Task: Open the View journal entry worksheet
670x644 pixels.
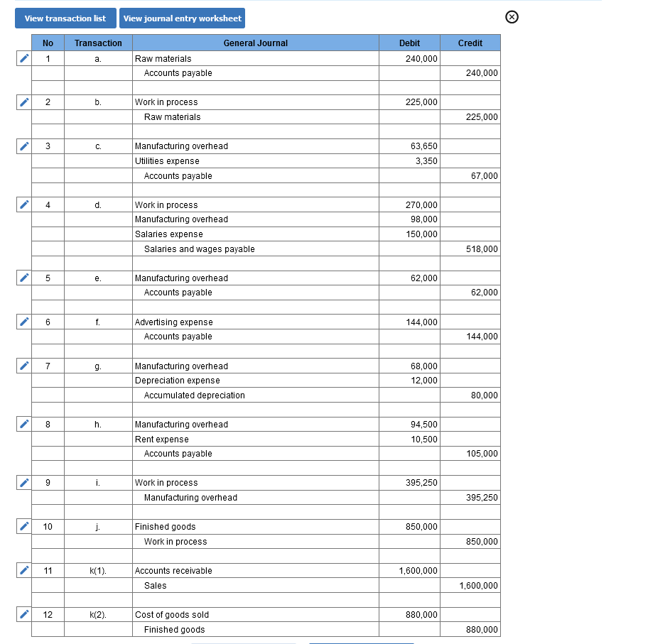Action: [x=182, y=18]
